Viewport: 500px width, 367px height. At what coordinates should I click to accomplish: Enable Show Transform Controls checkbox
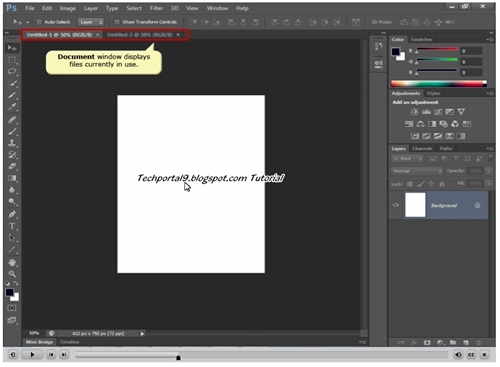[117, 22]
